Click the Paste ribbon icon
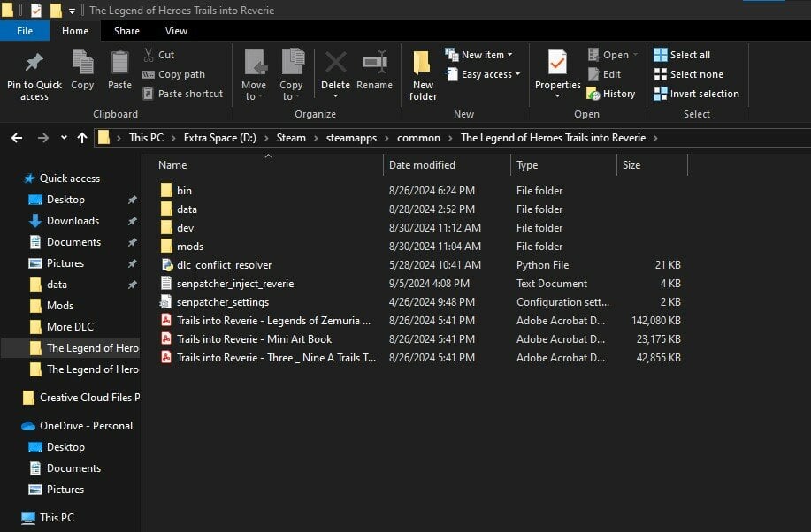Screen dimensions: 811x532 pos(119,63)
